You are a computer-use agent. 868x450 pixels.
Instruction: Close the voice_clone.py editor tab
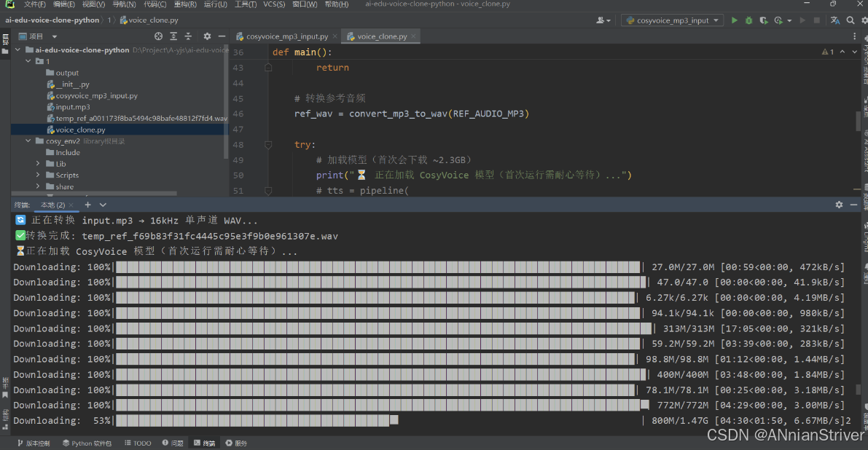coord(413,36)
